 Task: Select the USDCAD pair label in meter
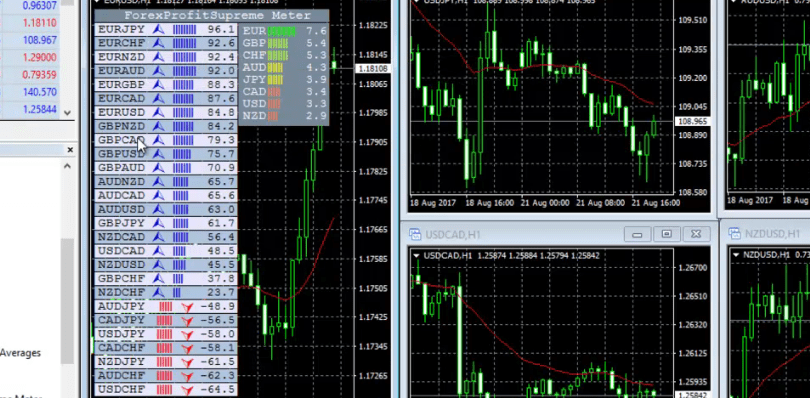coord(122,251)
